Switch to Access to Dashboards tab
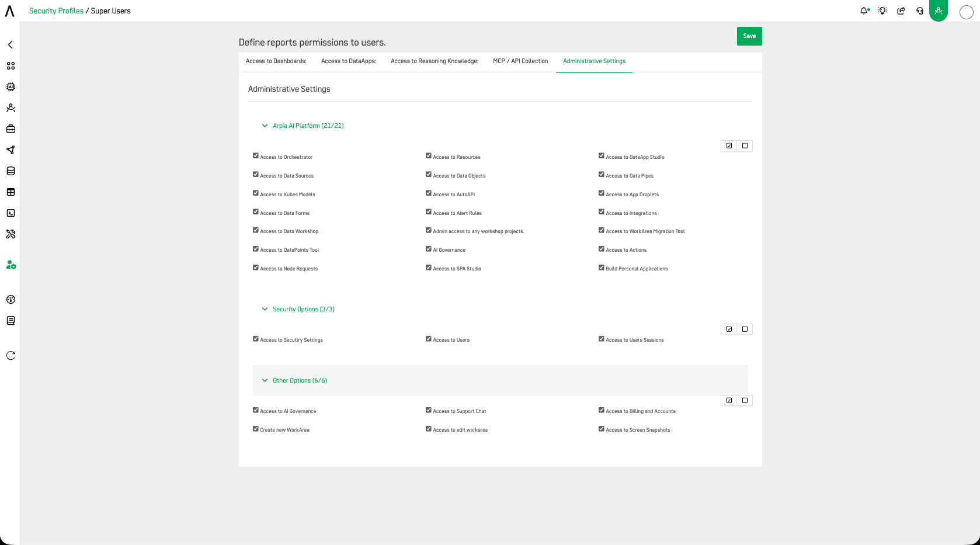 [276, 61]
